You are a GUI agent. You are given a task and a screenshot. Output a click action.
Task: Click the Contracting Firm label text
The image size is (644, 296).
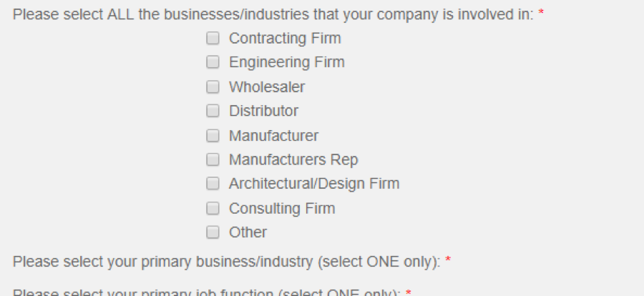(285, 38)
